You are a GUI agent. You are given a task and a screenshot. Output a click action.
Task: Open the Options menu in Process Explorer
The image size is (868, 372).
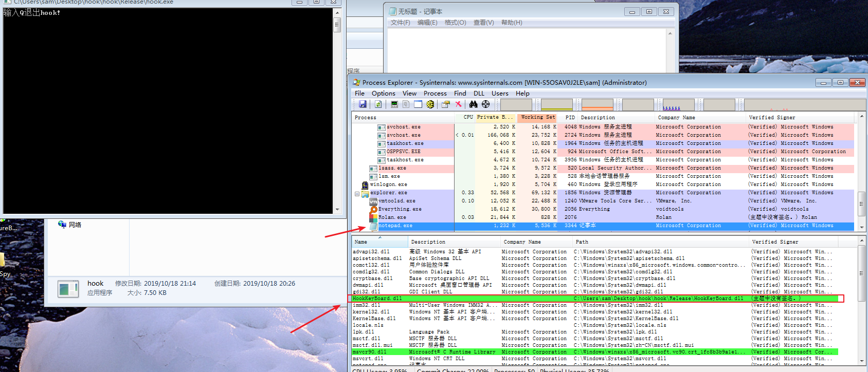coord(384,94)
